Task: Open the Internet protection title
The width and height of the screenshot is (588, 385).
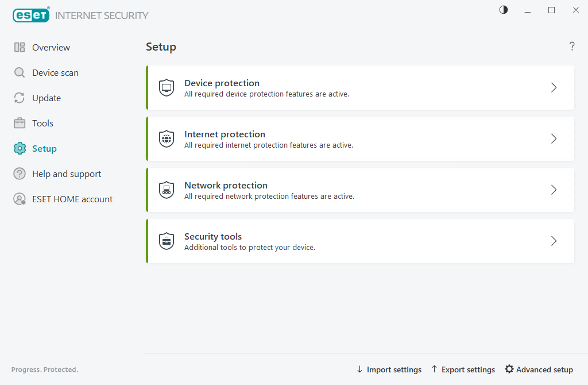Action: pos(225,134)
